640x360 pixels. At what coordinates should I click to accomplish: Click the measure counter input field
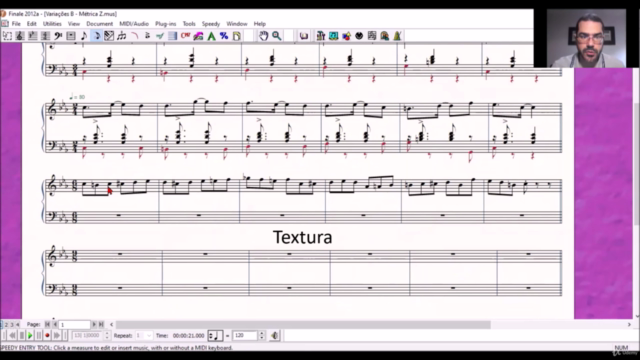(87, 336)
